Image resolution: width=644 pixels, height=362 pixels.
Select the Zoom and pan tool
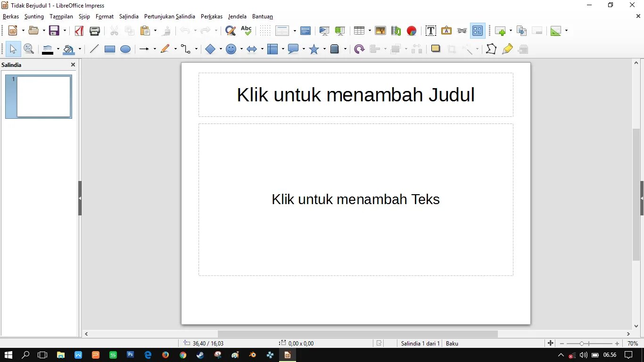(x=29, y=49)
